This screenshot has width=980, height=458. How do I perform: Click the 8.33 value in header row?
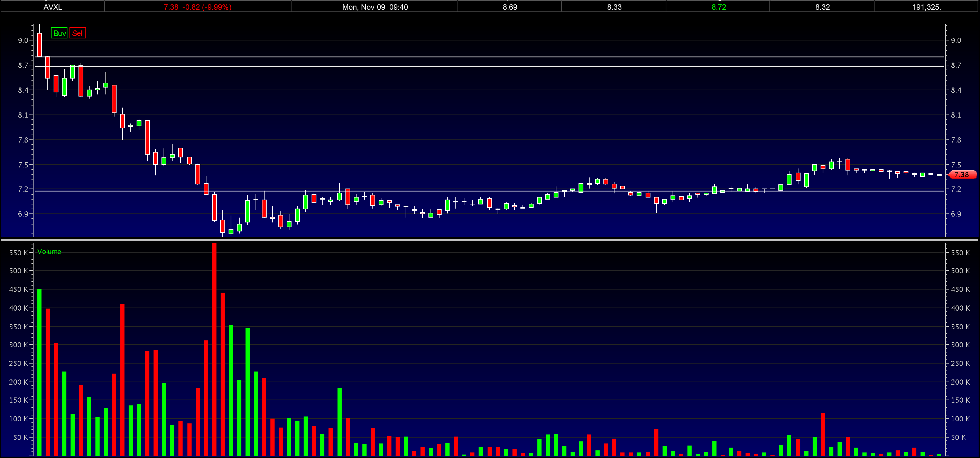point(614,7)
